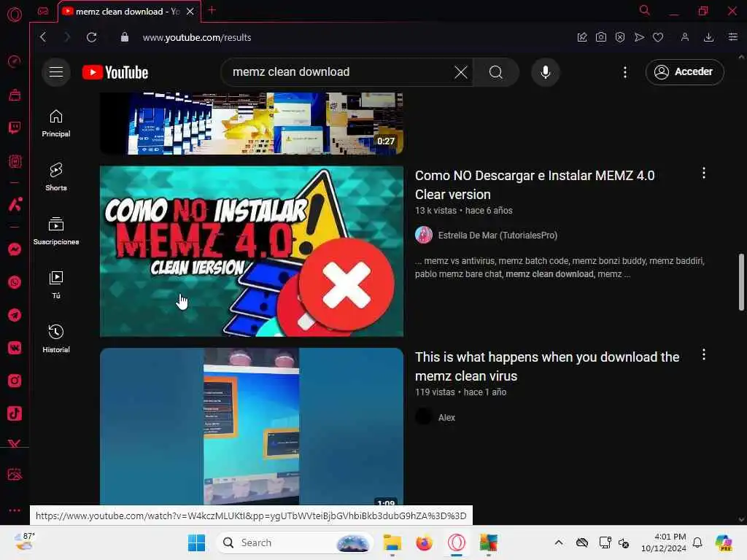This screenshot has height=560, width=747.
Task: Open TikTok in the Opera sidebar
Action: [x=15, y=413]
